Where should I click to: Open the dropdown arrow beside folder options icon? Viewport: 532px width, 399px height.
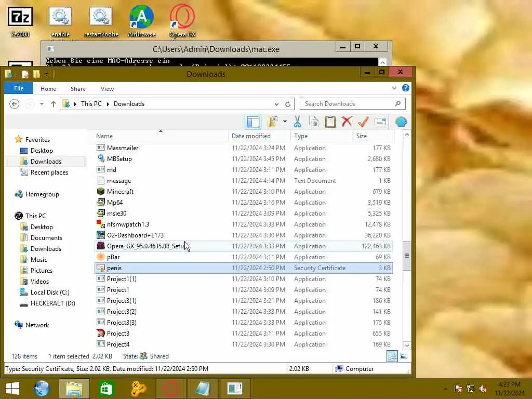pyautogui.click(x=285, y=122)
